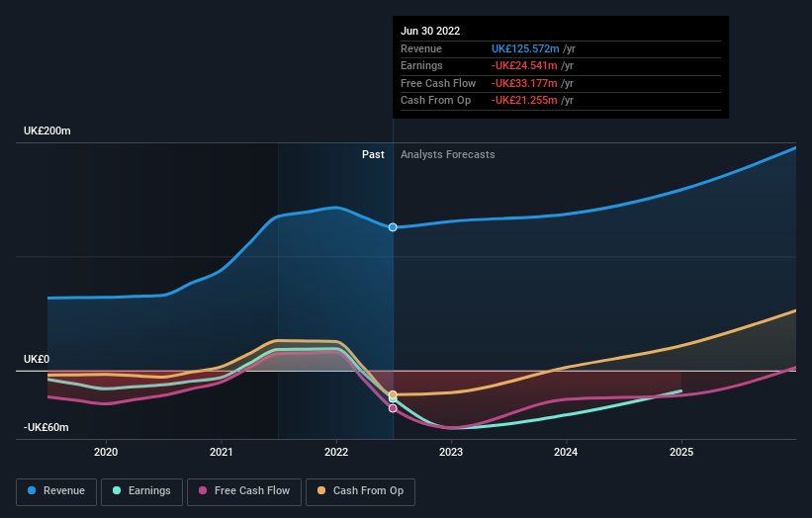Select the 2021 x-axis label
Image resolution: width=812 pixels, height=518 pixels.
[x=222, y=453]
